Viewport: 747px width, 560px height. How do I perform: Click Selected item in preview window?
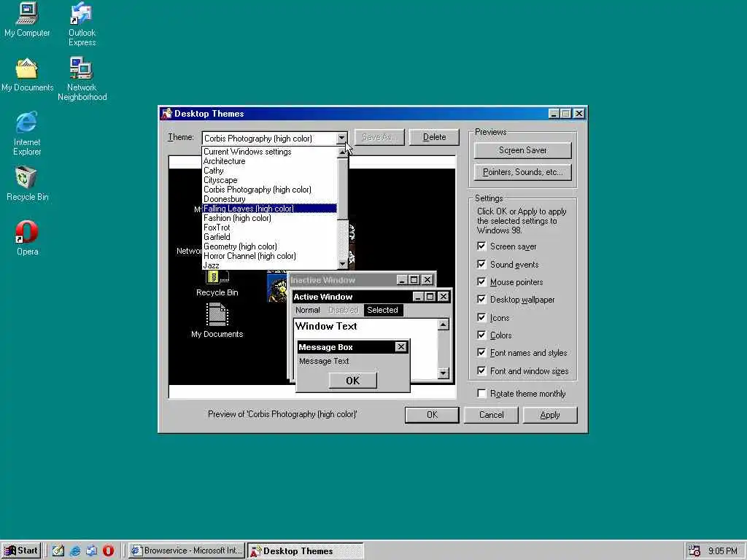(382, 310)
